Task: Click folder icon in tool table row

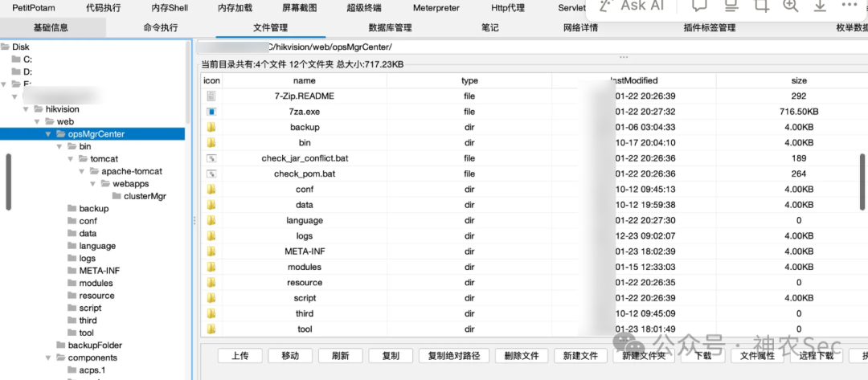Action: pyautogui.click(x=211, y=329)
